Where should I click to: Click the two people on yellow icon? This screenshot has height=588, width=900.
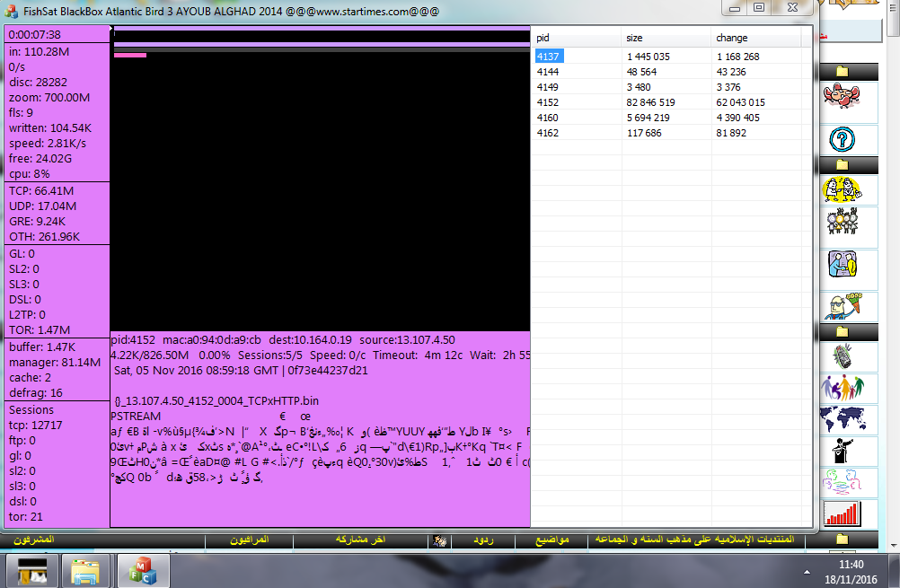pos(842,189)
